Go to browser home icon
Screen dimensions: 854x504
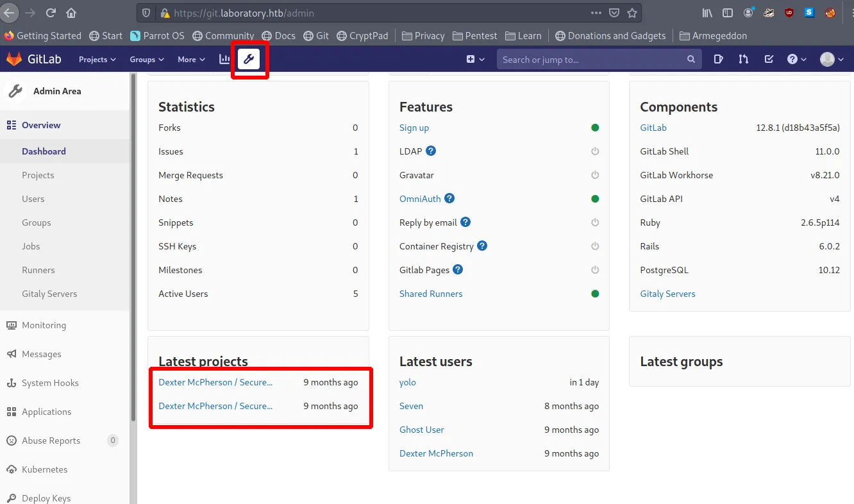pyautogui.click(x=71, y=13)
